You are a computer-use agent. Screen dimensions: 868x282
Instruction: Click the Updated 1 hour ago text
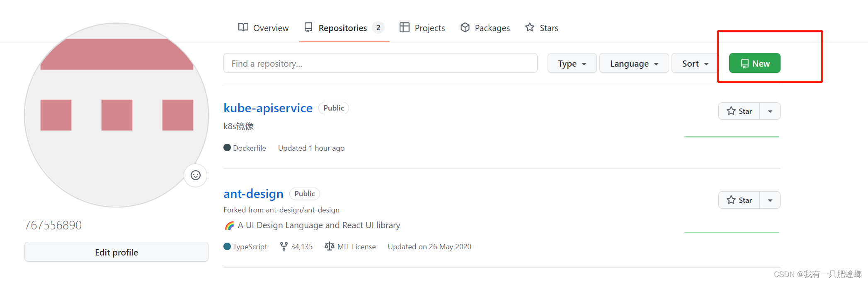tap(311, 148)
